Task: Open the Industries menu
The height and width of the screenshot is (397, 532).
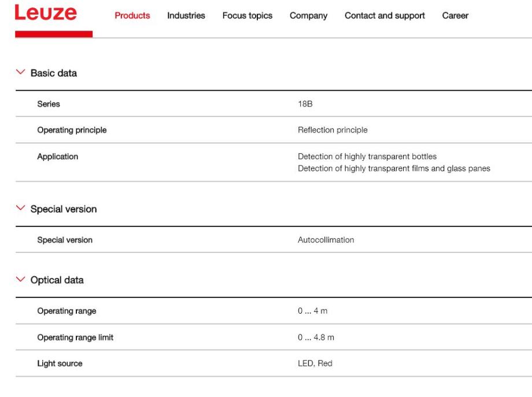Action: [x=186, y=16]
